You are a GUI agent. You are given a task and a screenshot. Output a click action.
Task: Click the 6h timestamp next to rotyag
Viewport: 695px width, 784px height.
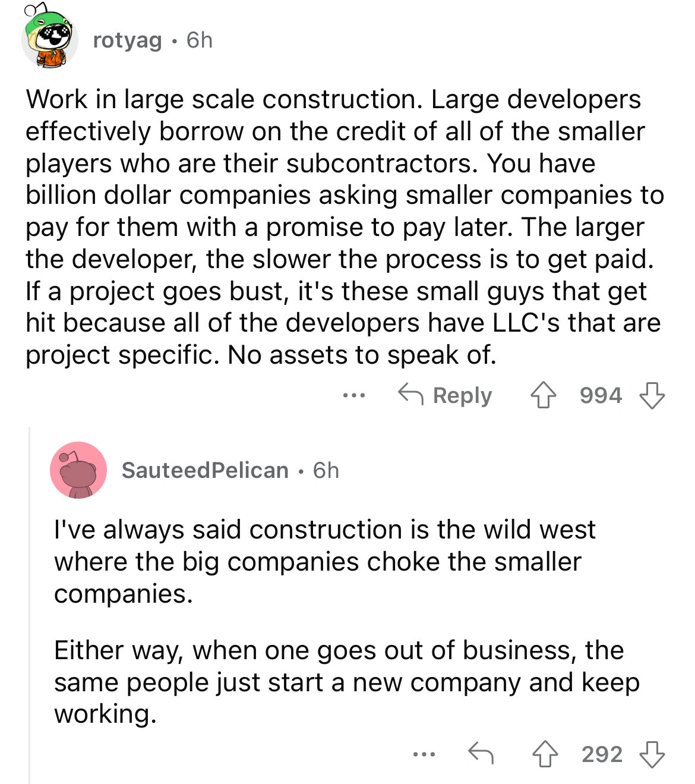[x=199, y=40]
